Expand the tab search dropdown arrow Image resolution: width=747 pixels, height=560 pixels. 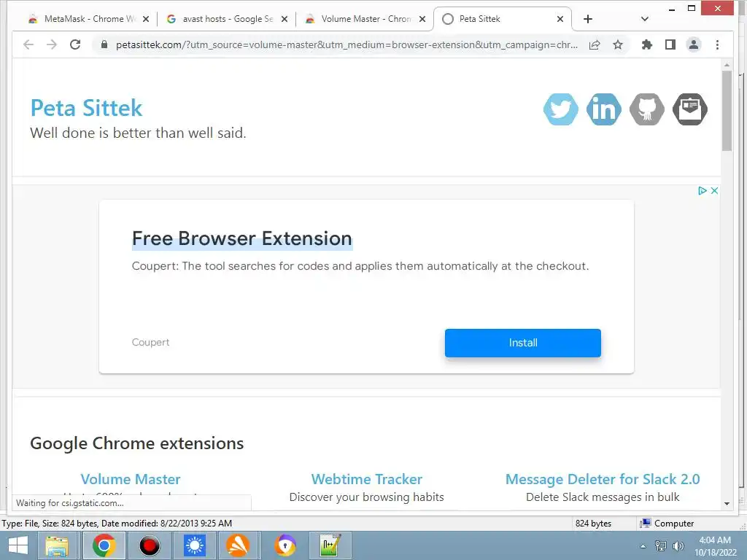click(x=645, y=19)
